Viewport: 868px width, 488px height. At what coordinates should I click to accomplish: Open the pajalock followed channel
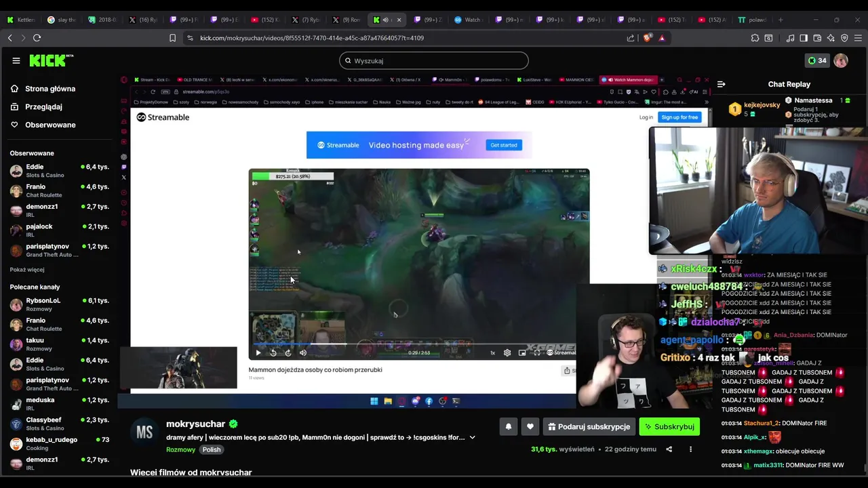point(60,230)
